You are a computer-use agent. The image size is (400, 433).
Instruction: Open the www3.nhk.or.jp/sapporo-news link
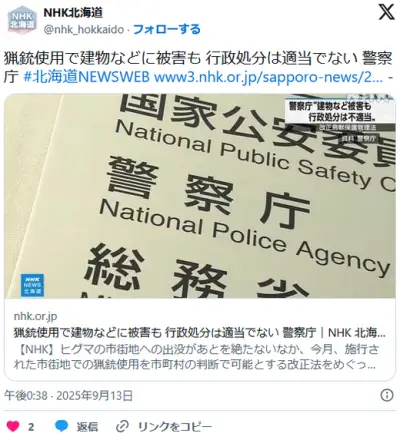coord(268,77)
